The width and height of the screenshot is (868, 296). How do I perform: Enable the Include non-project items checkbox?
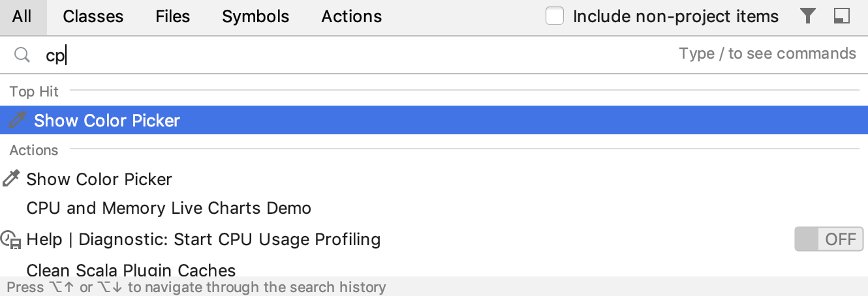click(555, 16)
